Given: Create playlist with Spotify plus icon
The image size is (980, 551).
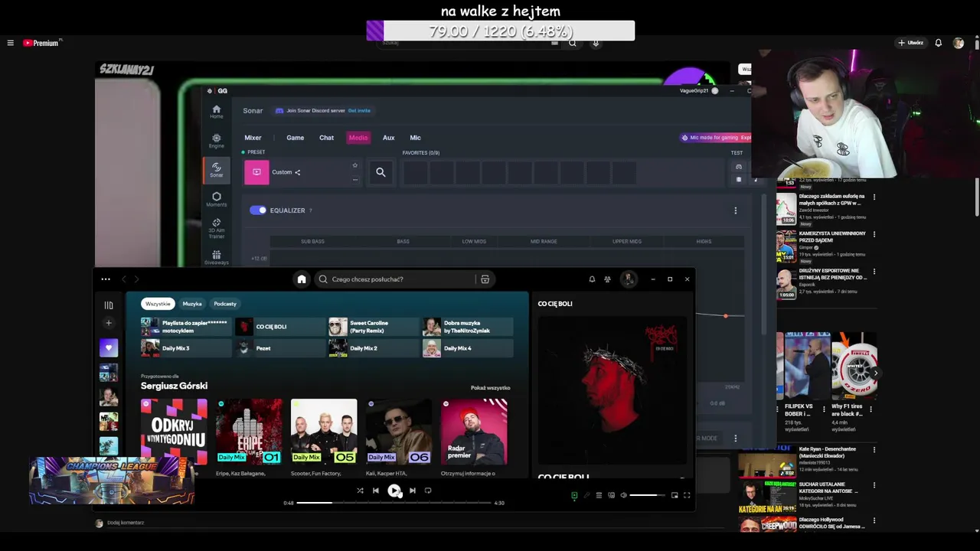Looking at the screenshot, I should tap(109, 323).
